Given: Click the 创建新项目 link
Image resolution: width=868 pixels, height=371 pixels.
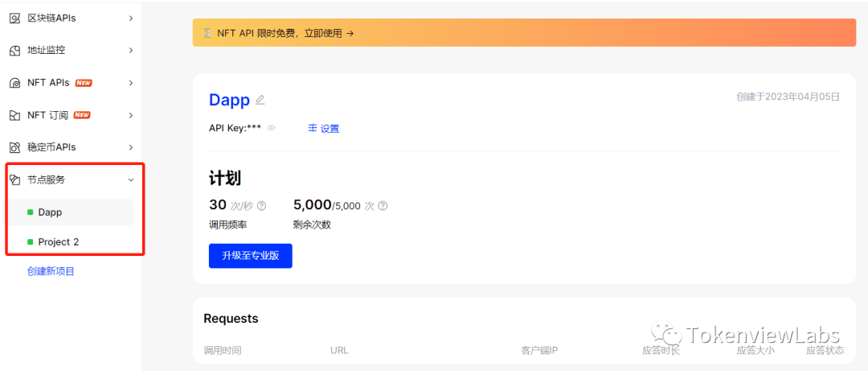Looking at the screenshot, I should 51,271.
